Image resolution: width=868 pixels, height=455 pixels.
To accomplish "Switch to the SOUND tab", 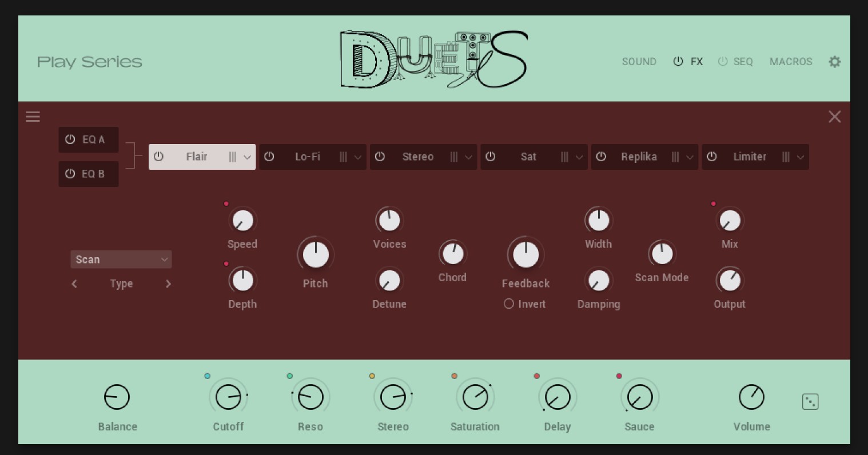I will click(639, 62).
